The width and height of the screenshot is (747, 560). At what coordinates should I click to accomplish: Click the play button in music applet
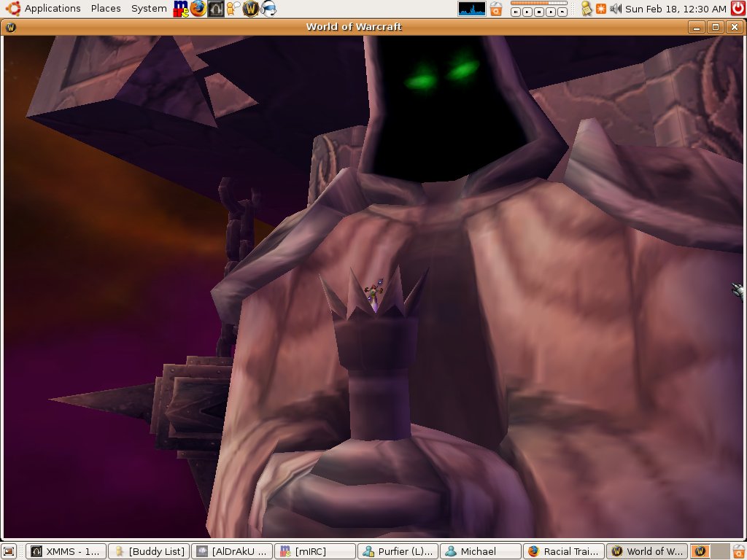coord(527,12)
